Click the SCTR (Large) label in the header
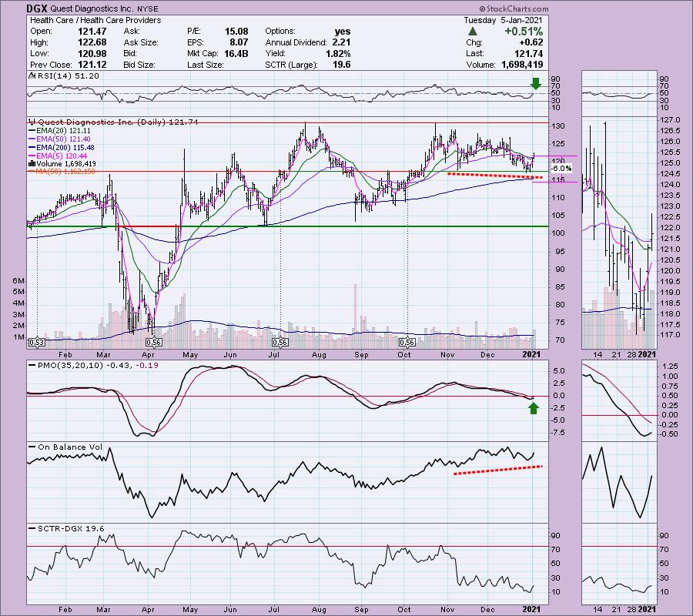Image resolution: width=693 pixels, height=616 pixels. click(291, 65)
